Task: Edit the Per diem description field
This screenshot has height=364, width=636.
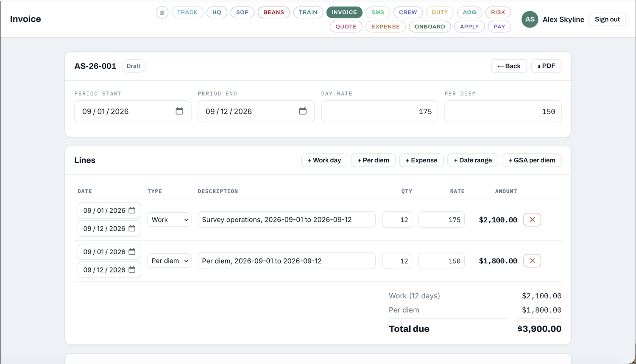Action: tap(287, 261)
